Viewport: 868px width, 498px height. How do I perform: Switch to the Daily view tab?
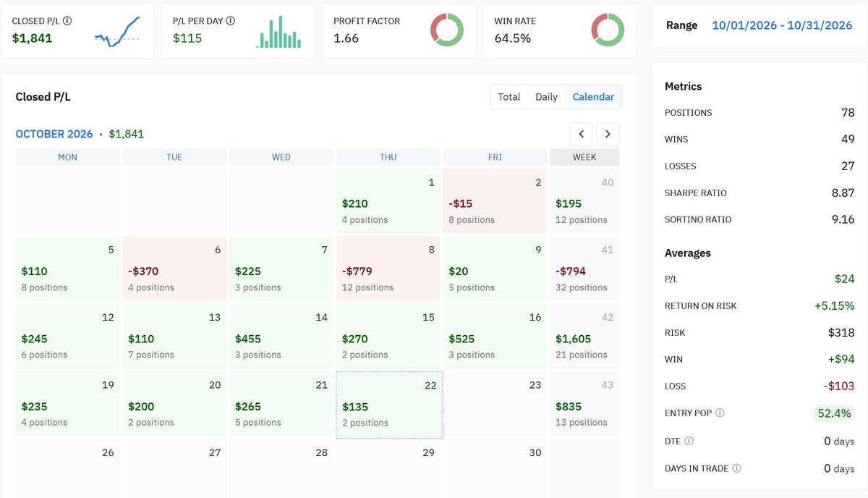tap(546, 96)
